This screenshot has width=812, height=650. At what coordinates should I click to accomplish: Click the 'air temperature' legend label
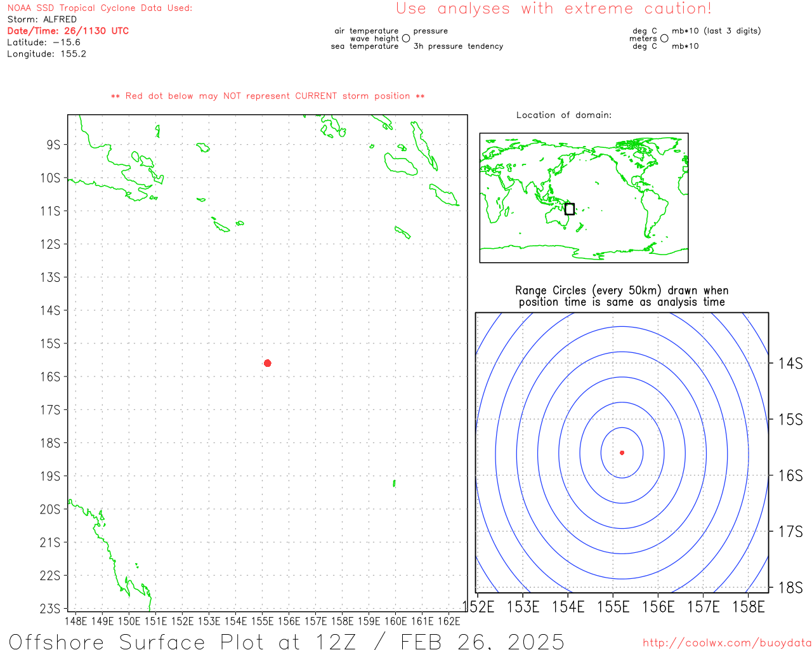click(367, 31)
